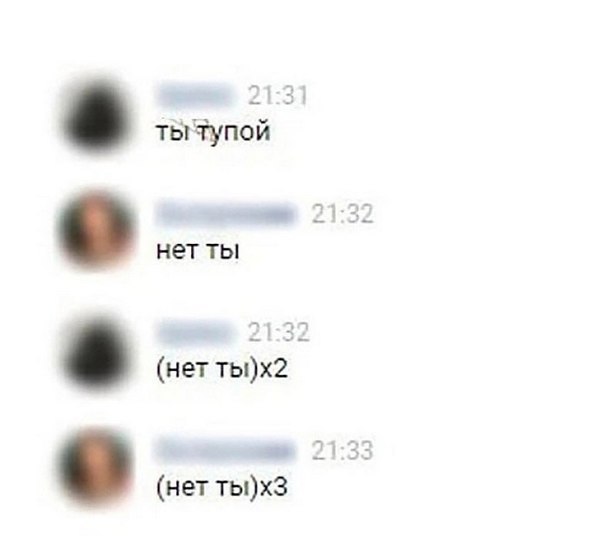
Task: Click blurred sender name above "(нет ты)x3"
Action: [227, 450]
